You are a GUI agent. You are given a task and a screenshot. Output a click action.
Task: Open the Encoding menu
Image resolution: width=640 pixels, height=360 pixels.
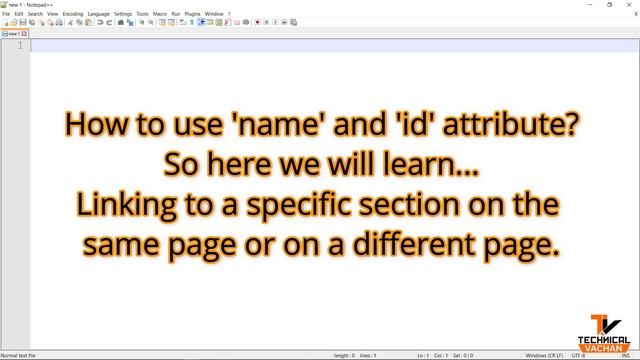point(73,14)
